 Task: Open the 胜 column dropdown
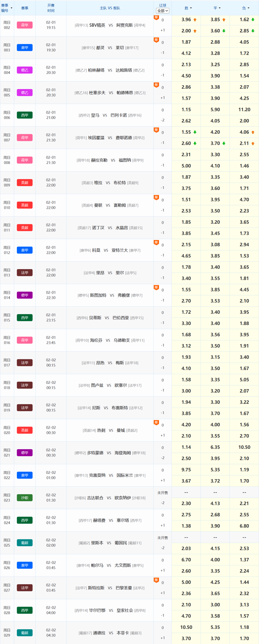coord(191,8)
